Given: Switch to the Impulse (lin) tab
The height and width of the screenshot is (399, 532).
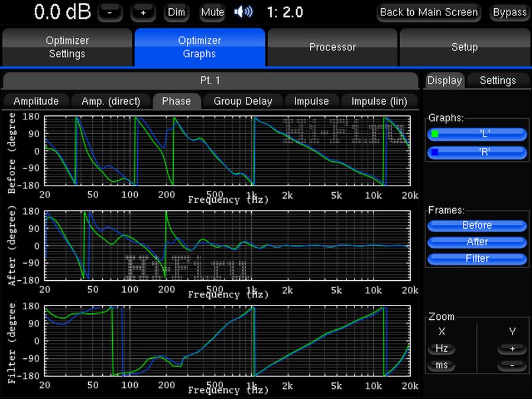Looking at the screenshot, I should pyautogui.click(x=379, y=101).
